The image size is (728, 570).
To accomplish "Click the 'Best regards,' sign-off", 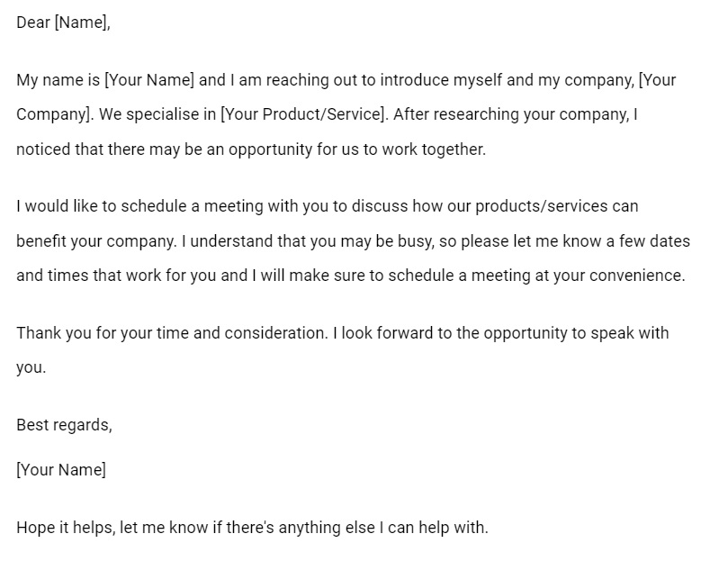I will point(64,425).
